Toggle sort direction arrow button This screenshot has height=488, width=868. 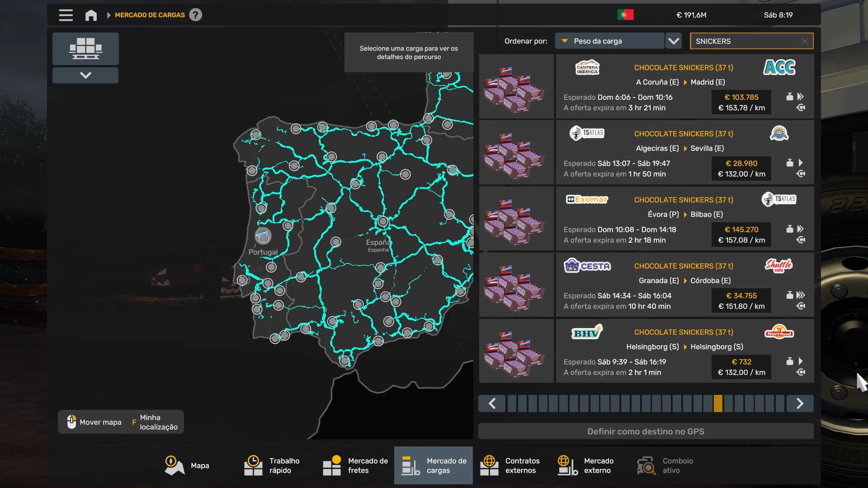[674, 41]
